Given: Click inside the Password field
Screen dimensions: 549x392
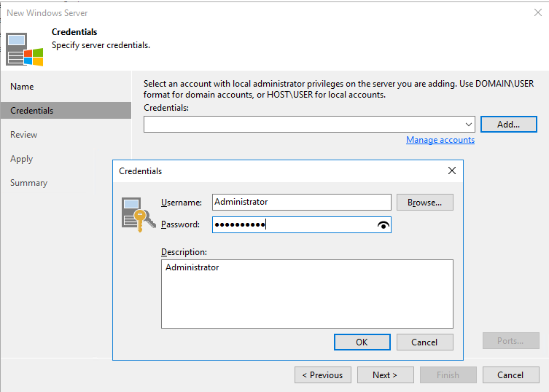Looking at the screenshot, I should 292,225.
